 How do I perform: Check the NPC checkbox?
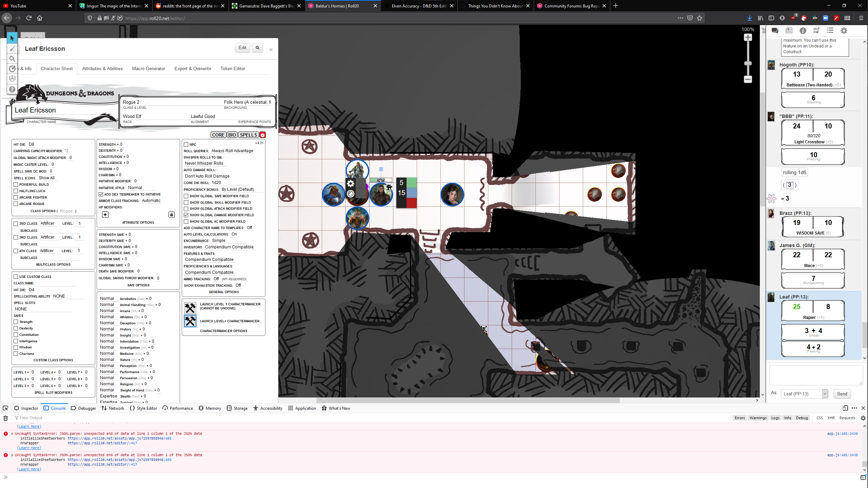[186, 145]
